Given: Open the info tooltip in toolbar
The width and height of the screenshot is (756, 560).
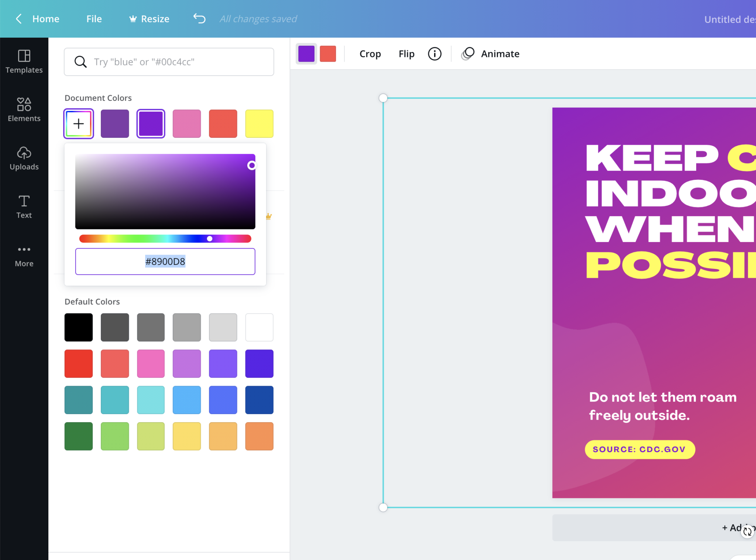Looking at the screenshot, I should click(x=434, y=54).
